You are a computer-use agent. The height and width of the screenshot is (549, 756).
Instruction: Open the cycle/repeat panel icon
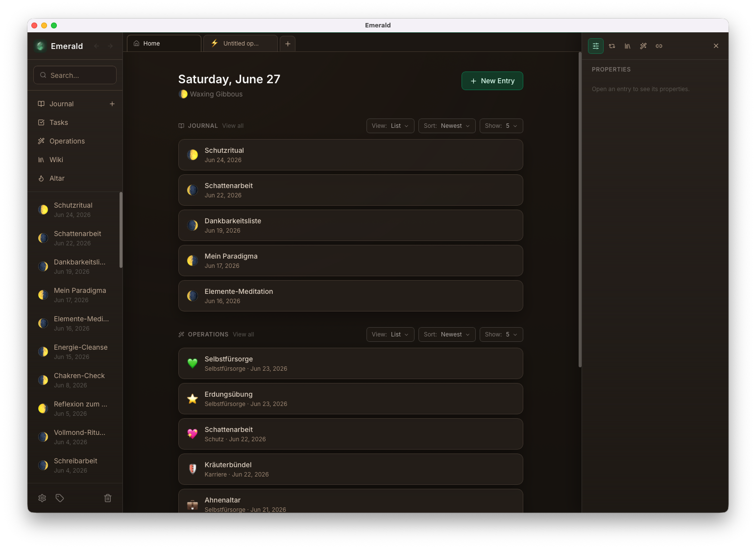612,46
